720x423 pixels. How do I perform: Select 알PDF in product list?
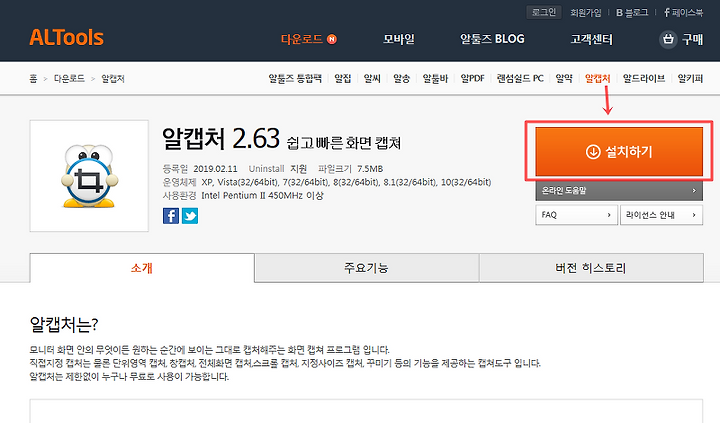point(472,79)
